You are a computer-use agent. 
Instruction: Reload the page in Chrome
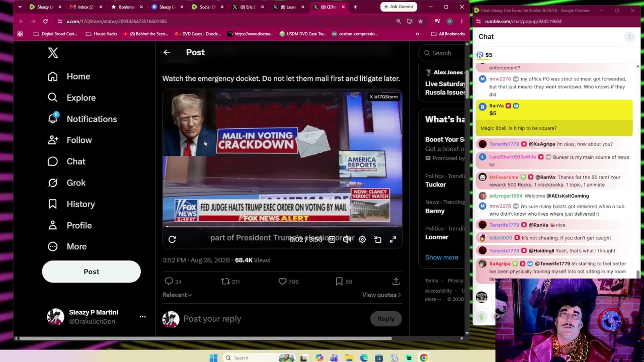coord(45,22)
